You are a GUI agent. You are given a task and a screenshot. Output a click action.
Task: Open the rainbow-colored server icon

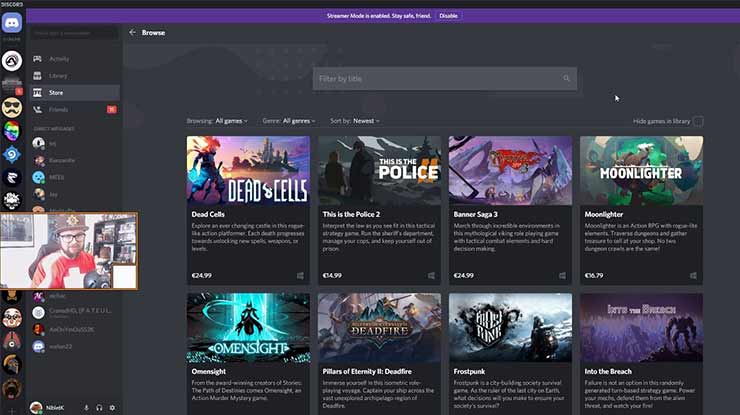(x=12, y=131)
